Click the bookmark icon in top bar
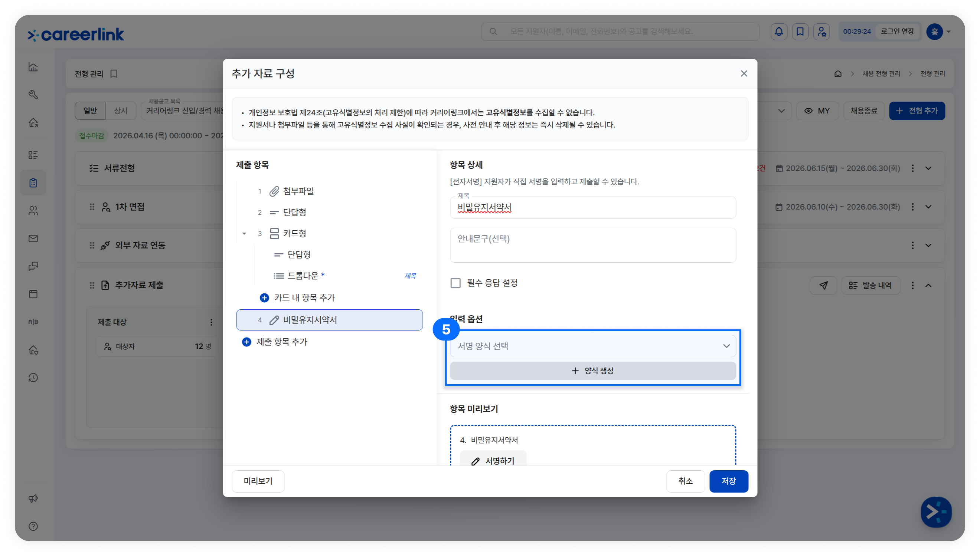Viewport: 980px width, 556px height. point(800,32)
